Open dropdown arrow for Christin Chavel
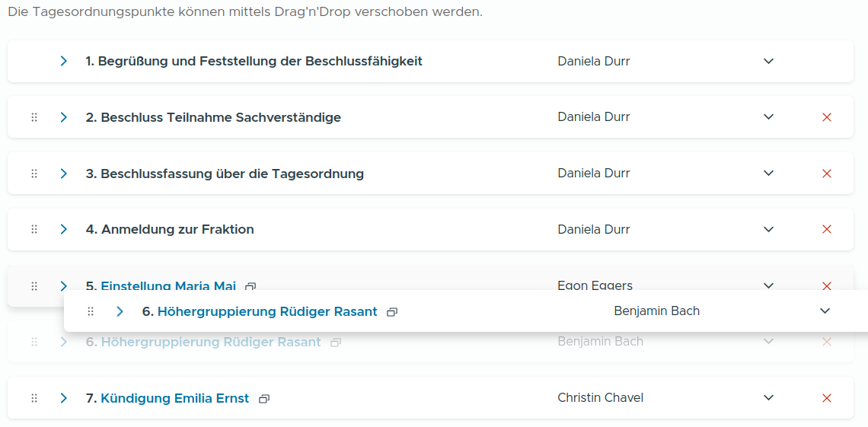Viewport: 868px width, 427px height. 768,398
